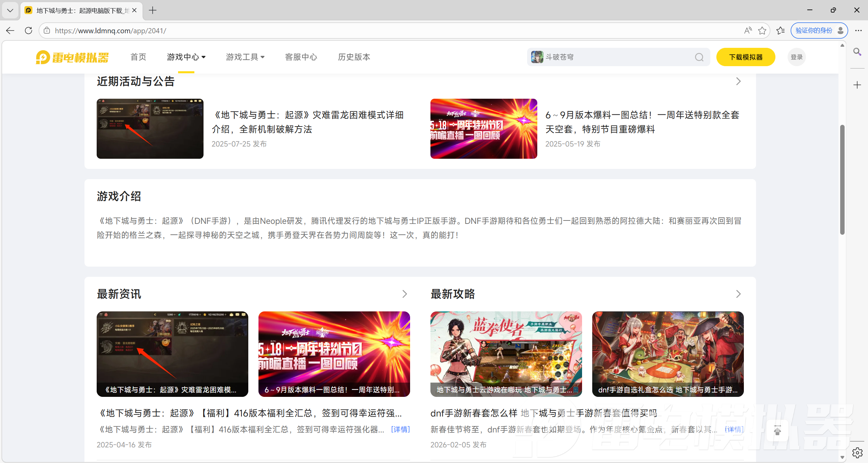Click the back-to-top arrow button
868x463 pixels.
[x=777, y=431]
